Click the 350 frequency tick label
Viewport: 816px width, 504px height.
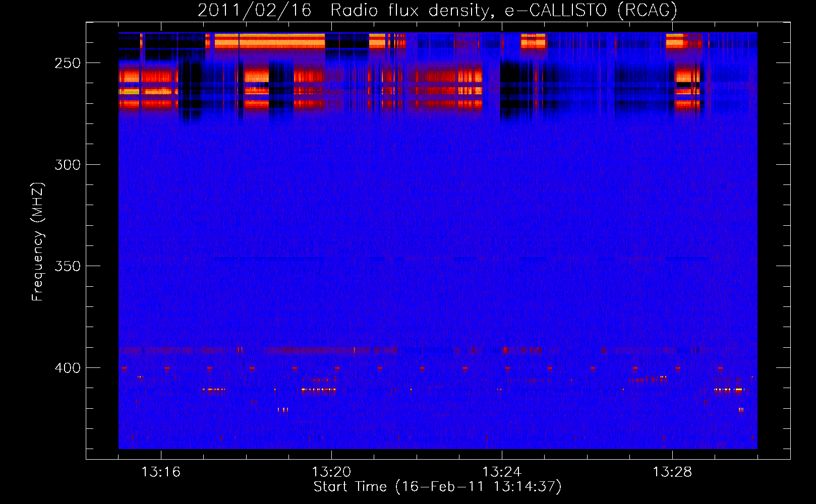(x=67, y=266)
